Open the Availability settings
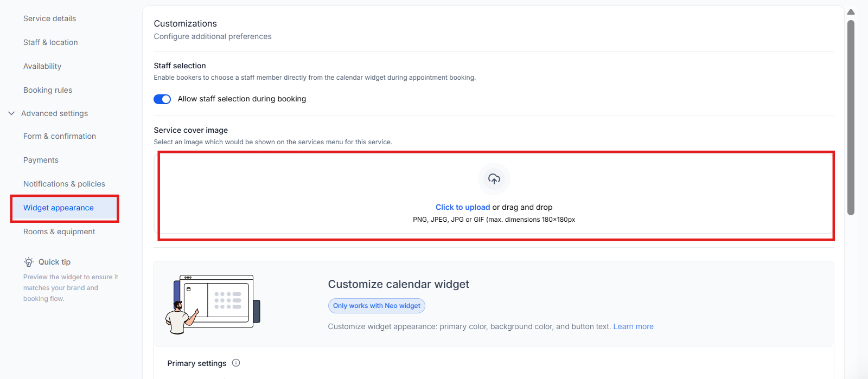This screenshot has width=868, height=379. (x=42, y=66)
